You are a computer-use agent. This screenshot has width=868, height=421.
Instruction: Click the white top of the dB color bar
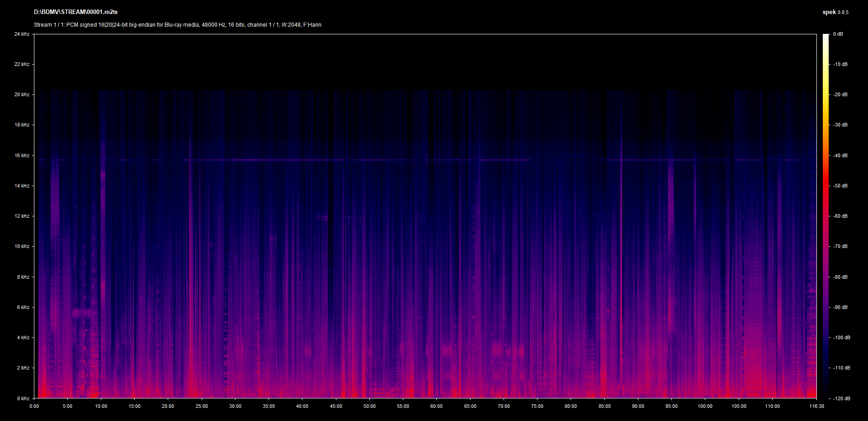pyautogui.click(x=826, y=37)
